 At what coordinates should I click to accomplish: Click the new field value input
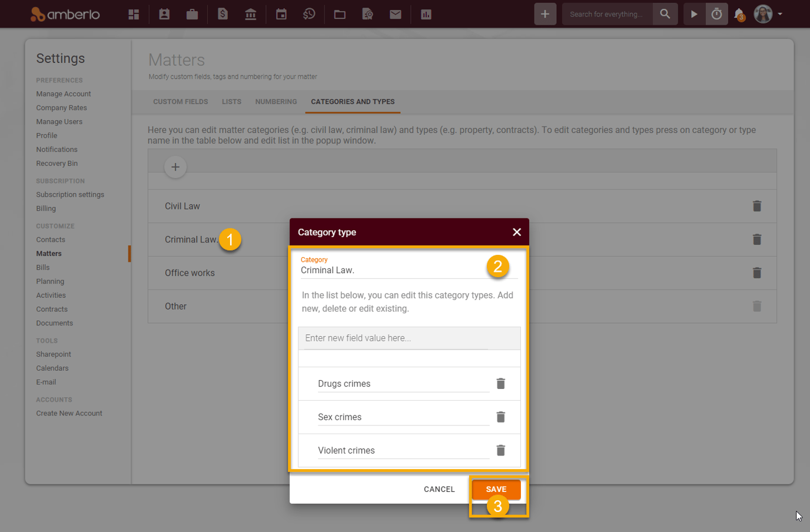point(396,338)
